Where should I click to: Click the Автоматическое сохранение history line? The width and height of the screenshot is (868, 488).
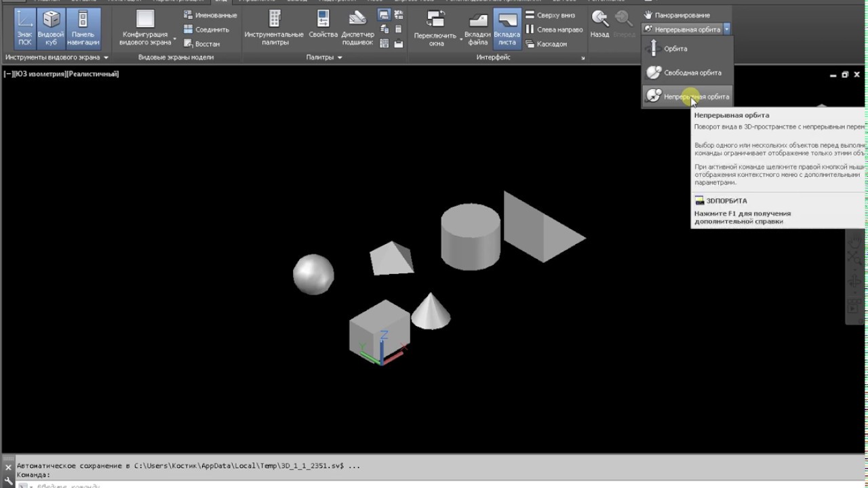click(x=189, y=466)
